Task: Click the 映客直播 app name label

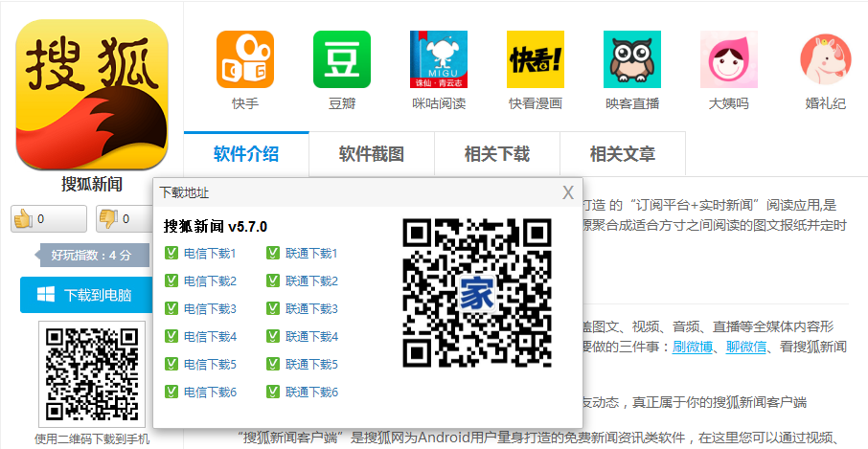Action: tap(632, 103)
